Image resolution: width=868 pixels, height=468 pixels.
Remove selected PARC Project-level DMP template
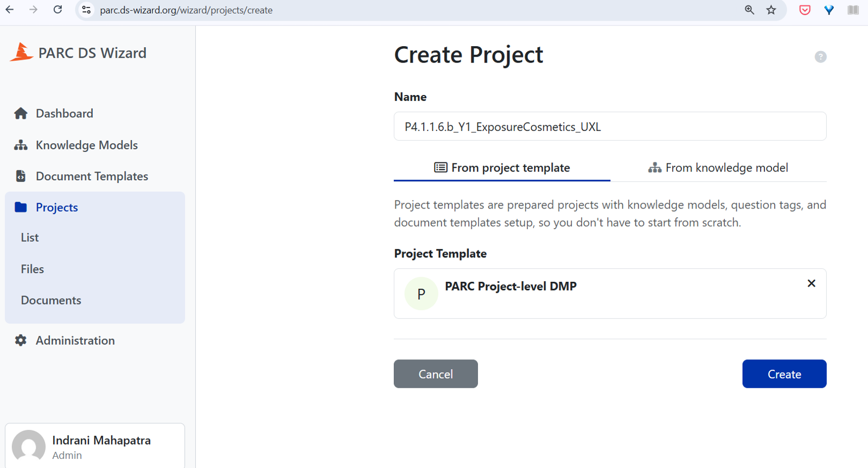coord(811,283)
